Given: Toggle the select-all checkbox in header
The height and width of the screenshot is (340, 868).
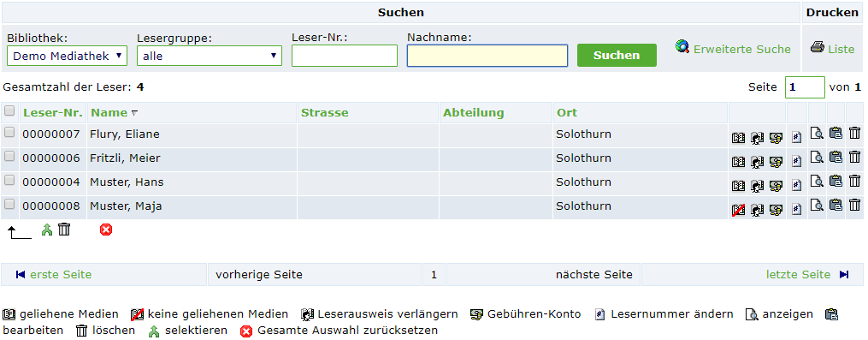Looking at the screenshot, I should tap(9, 111).
